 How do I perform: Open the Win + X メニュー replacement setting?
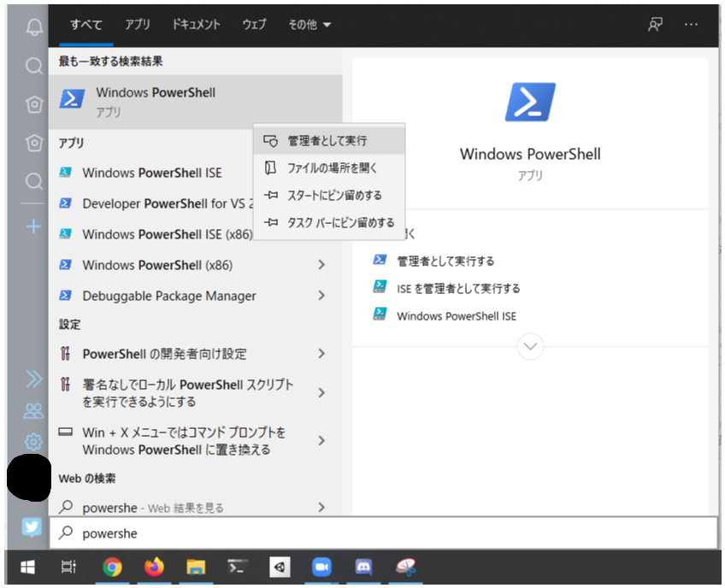pos(184,441)
